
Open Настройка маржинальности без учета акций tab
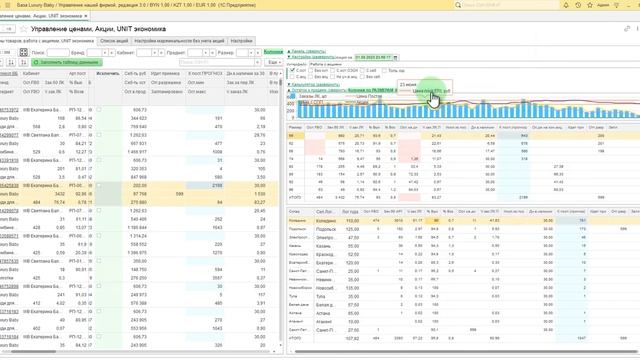[179, 41]
